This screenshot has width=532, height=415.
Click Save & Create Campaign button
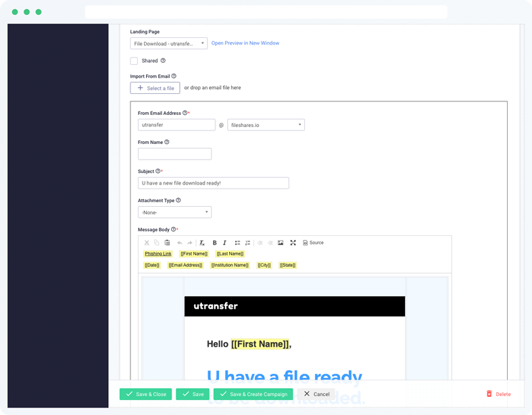253,394
